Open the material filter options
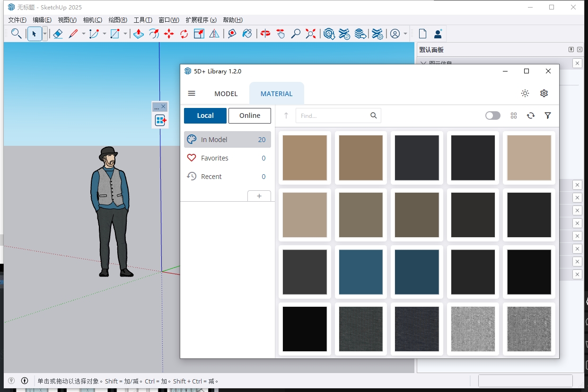Viewport: 588px width, 392px height. pos(547,116)
